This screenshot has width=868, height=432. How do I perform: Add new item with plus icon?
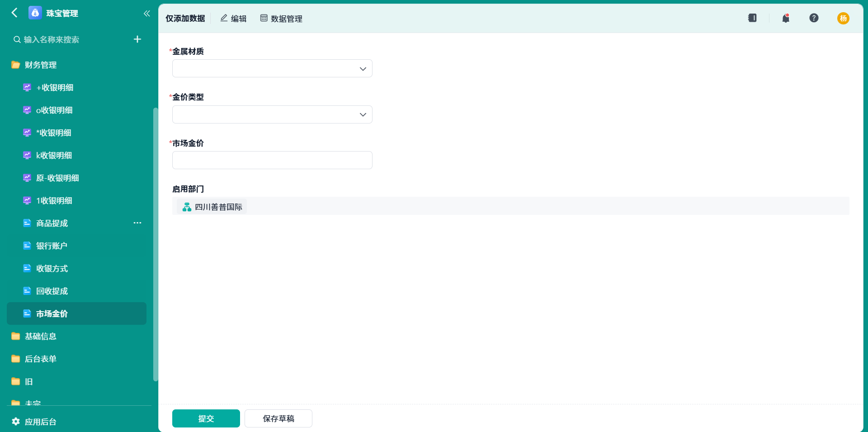pos(137,39)
